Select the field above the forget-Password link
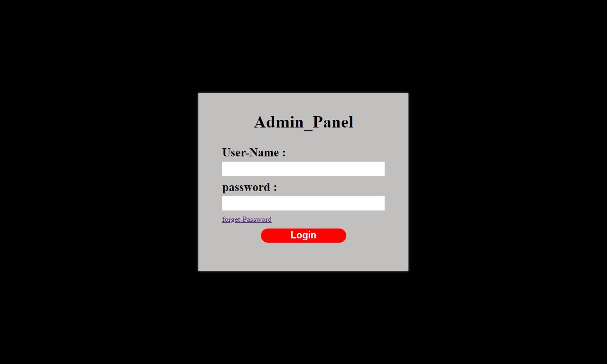 click(x=303, y=203)
